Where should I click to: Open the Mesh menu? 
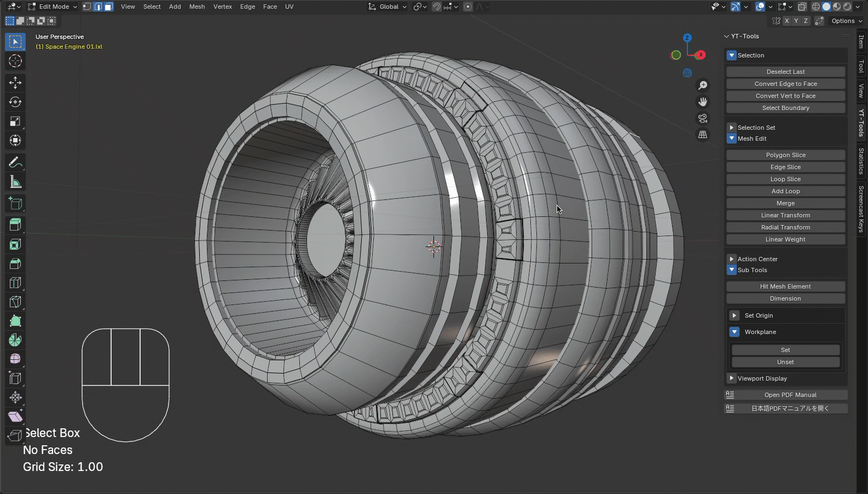(197, 7)
